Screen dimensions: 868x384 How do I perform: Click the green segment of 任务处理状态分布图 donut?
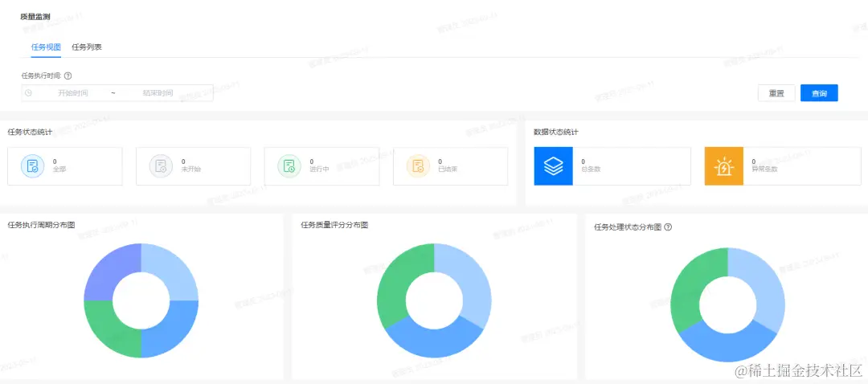692,284
